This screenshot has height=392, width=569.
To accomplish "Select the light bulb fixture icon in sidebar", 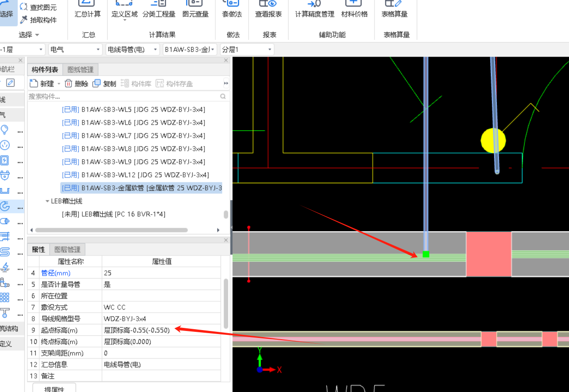I will (x=5, y=130).
